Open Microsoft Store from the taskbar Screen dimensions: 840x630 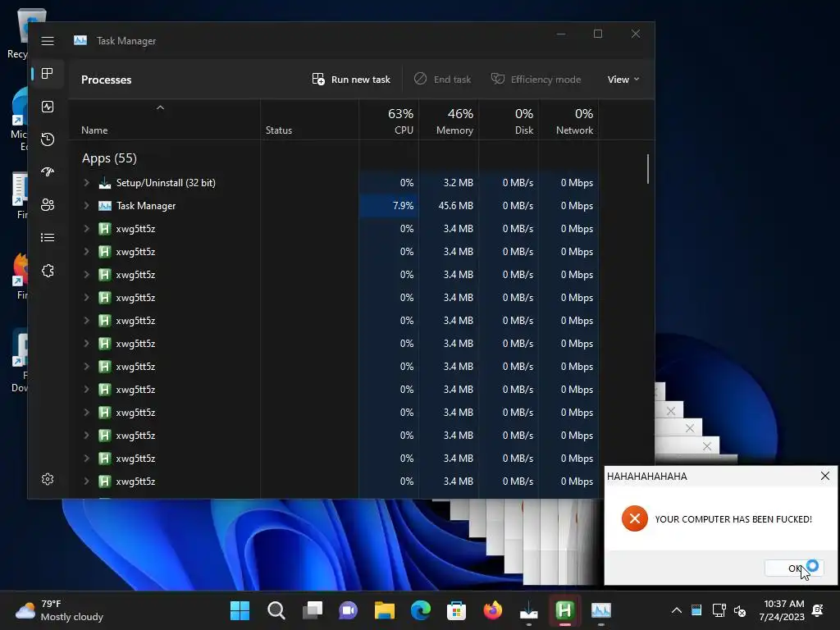coord(456,610)
